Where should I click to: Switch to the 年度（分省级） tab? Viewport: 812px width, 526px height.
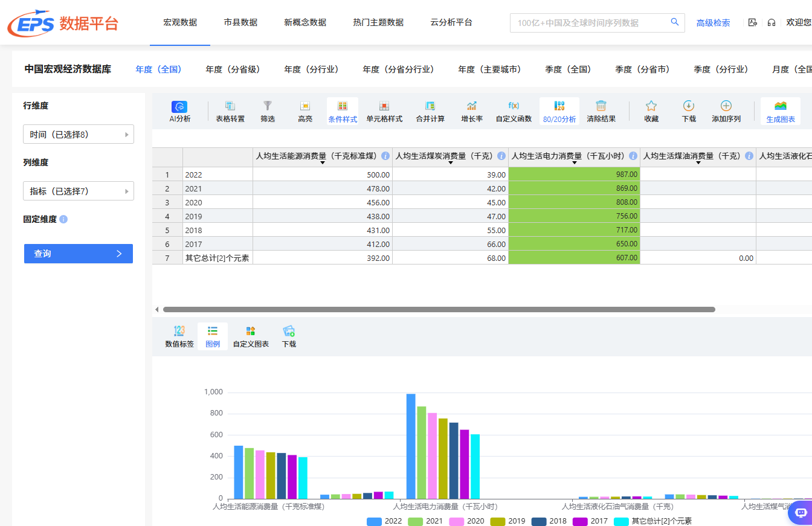[233, 69]
